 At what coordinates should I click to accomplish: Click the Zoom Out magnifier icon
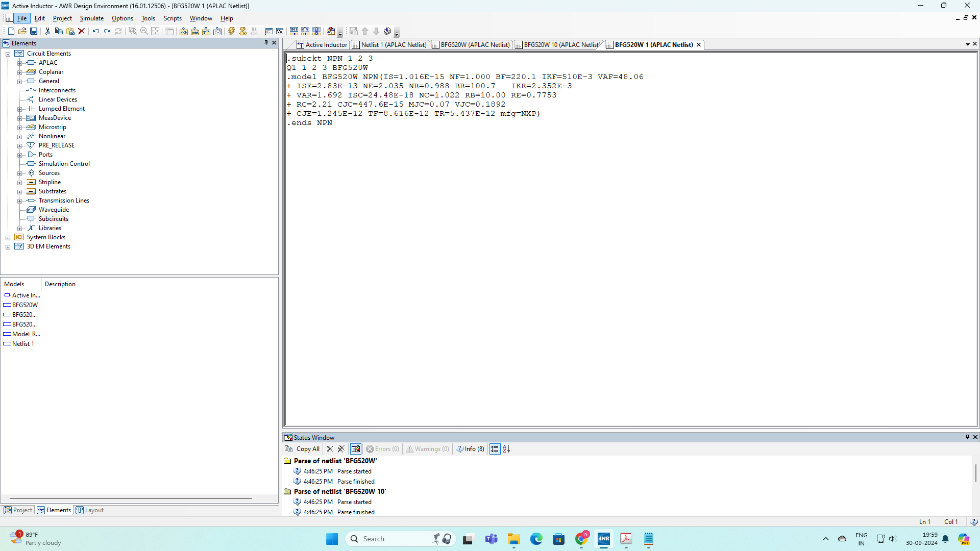coord(144,31)
